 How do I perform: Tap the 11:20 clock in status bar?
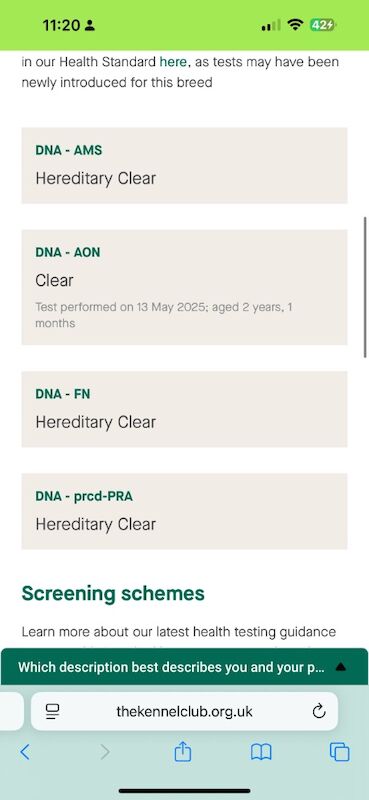[62, 25]
